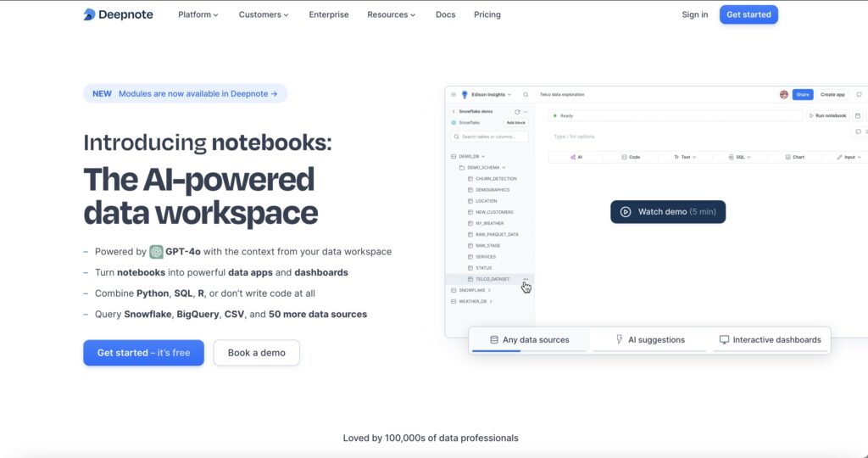Click the Run notebook button
Image resolution: width=868 pixels, height=458 pixels.
(x=827, y=115)
